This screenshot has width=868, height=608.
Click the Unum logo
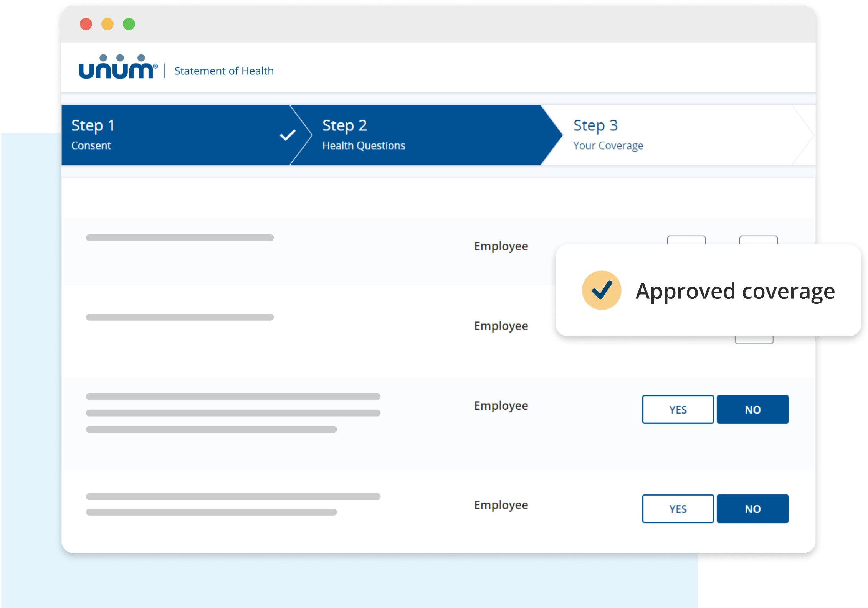pyautogui.click(x=117, y=68)
